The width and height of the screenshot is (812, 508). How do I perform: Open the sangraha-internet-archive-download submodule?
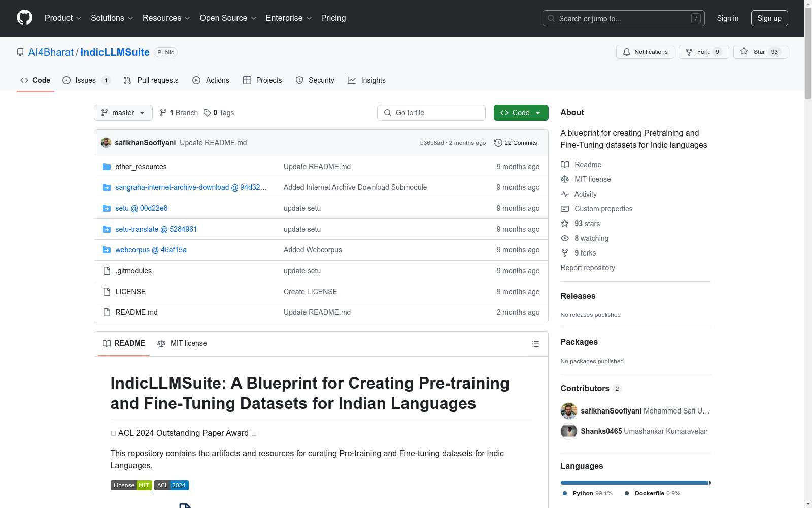click(x=191, y=187)
